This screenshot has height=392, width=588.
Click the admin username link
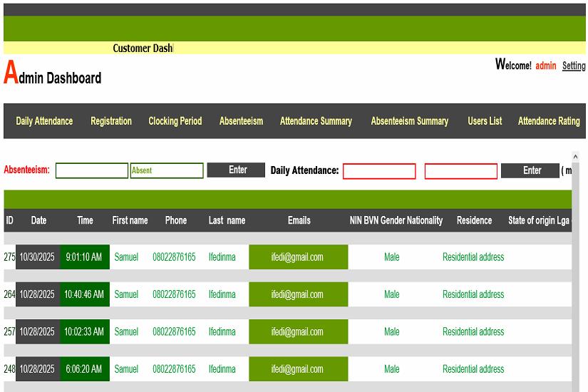click(x=545, y=66)
